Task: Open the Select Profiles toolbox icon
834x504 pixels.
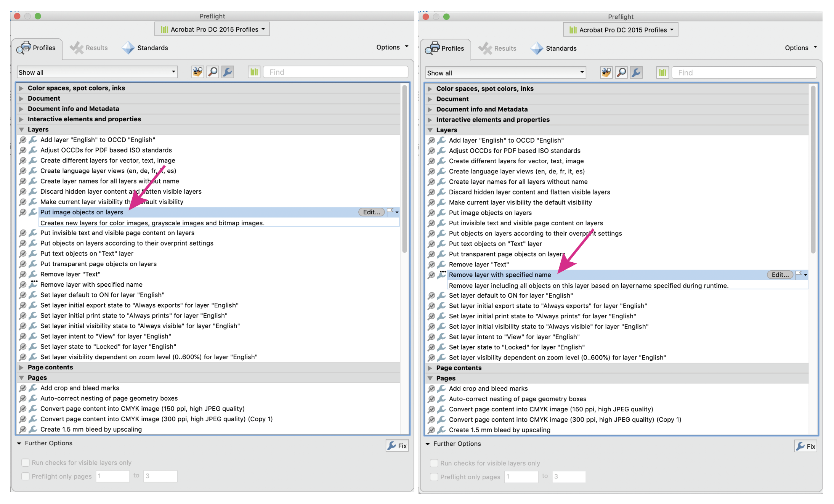Action: (197, 72)
